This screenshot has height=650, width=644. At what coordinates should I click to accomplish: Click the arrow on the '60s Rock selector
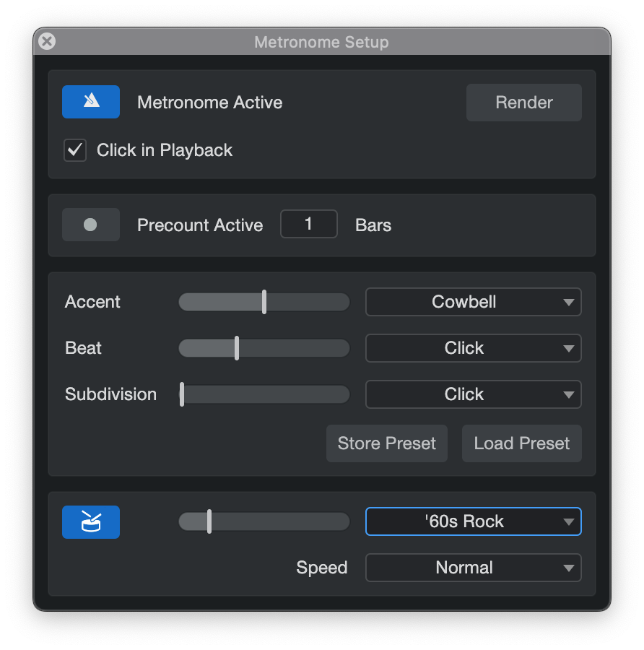(x=568, y=521)
